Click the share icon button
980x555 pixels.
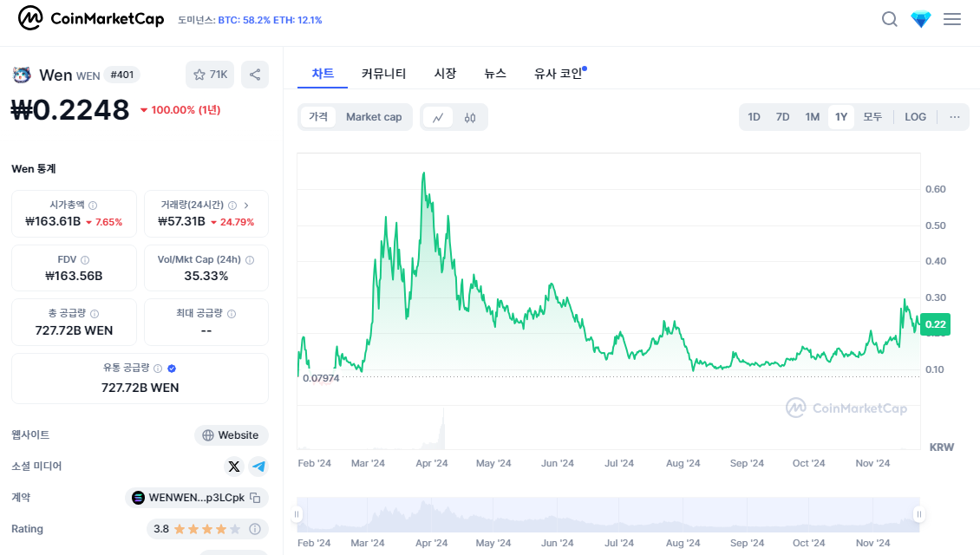(x=255, y=75)
